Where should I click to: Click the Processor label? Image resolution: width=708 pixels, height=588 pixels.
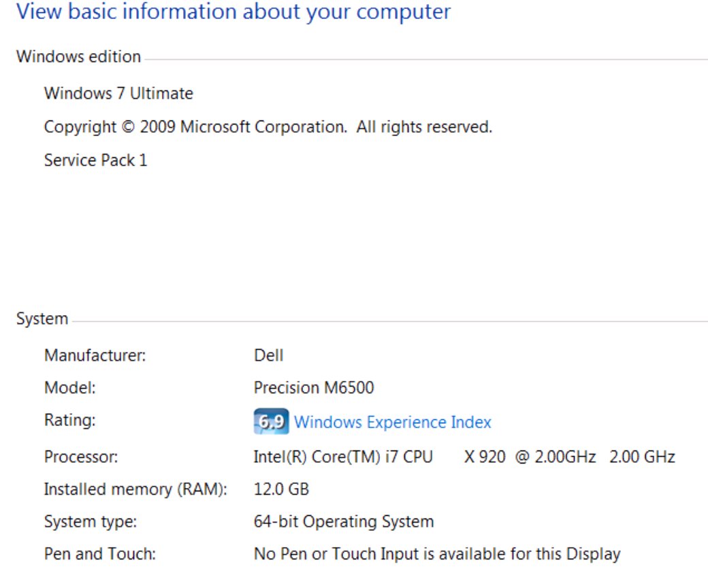(x=80, y=457)
